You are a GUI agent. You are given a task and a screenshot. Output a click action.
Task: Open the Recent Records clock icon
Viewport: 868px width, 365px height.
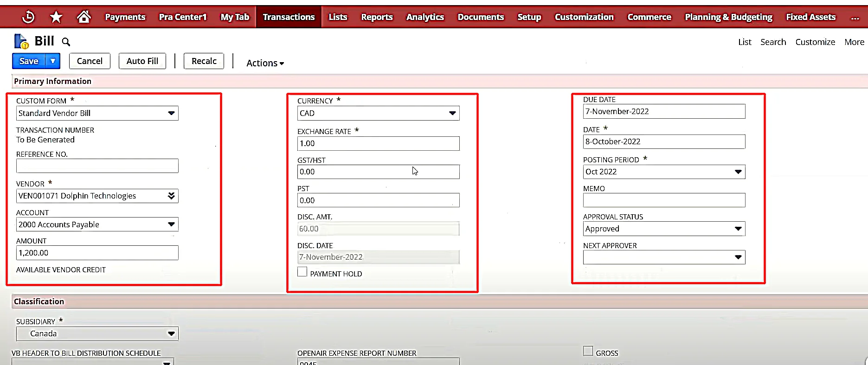28,17
